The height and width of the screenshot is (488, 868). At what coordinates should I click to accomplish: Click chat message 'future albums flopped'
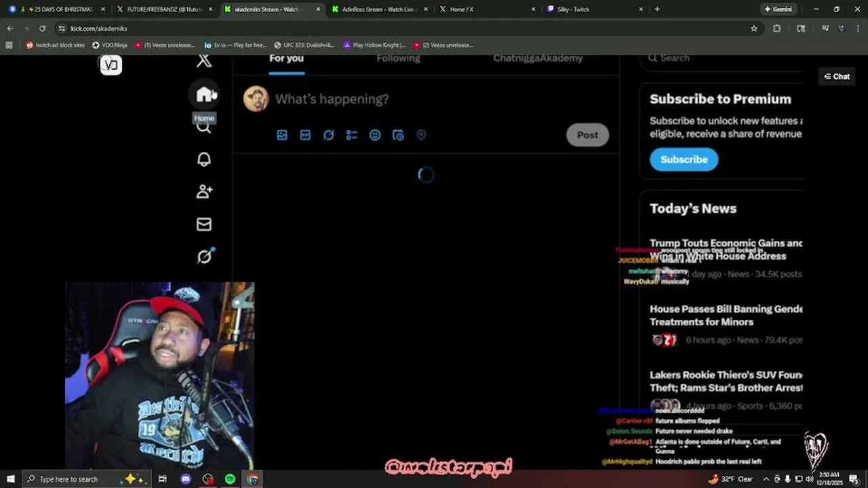[688, 421]
